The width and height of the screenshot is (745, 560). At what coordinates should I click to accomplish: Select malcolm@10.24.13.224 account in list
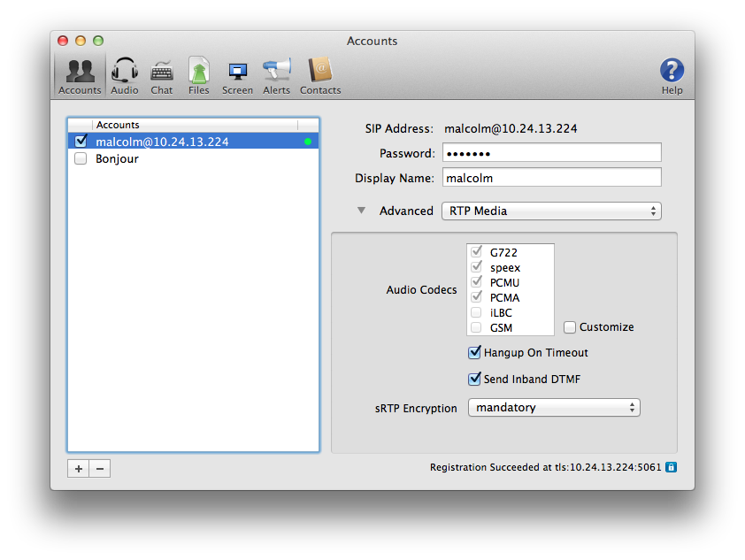click(x=162, y=142)
